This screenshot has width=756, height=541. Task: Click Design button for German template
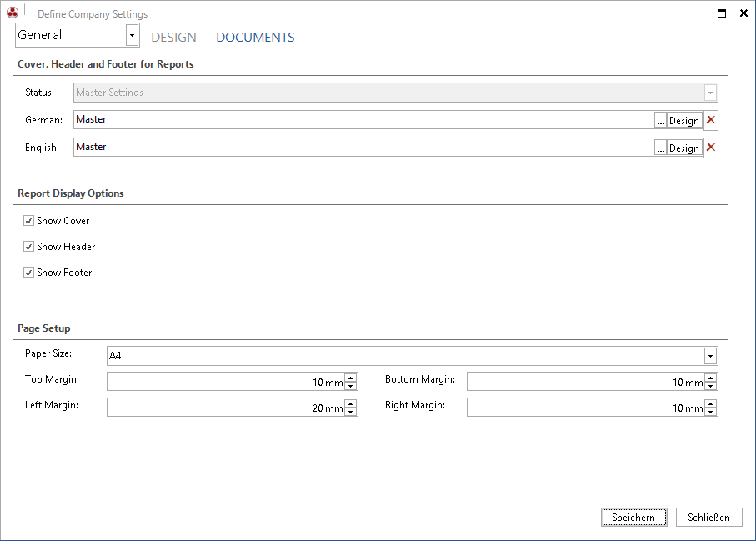coord(684,120)
